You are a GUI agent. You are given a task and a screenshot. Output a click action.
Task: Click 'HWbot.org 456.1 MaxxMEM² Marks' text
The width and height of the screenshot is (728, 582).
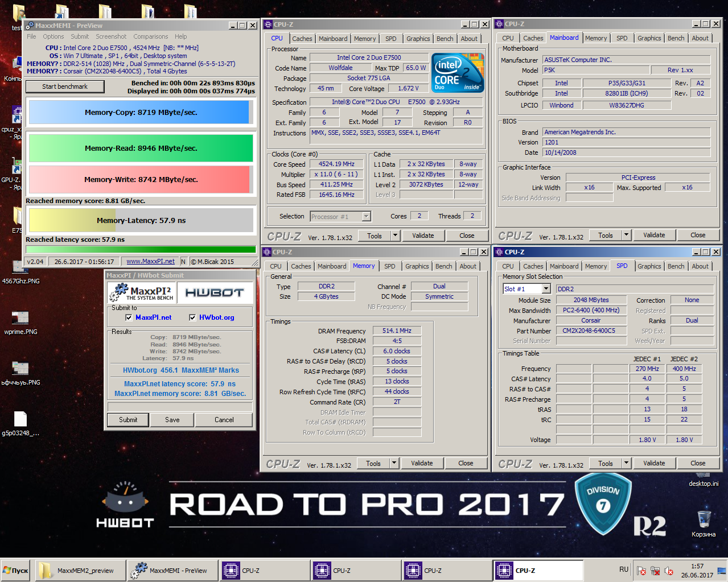pyautogui.click(x=181, y=370)
